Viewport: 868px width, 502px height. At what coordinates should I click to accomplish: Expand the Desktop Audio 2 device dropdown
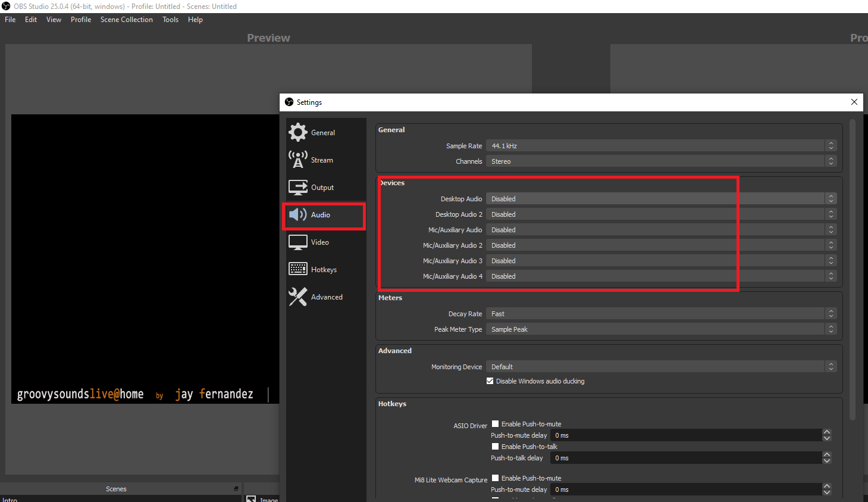pyautogui.click(x=661, y=214)
